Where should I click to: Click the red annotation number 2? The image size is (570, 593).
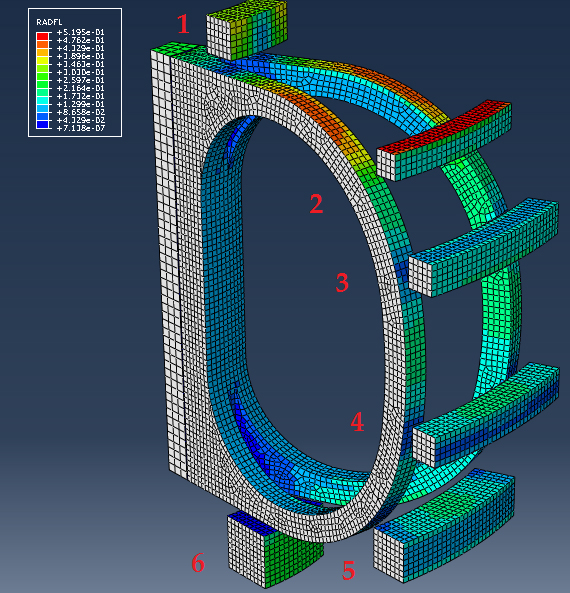coord(317,204)
